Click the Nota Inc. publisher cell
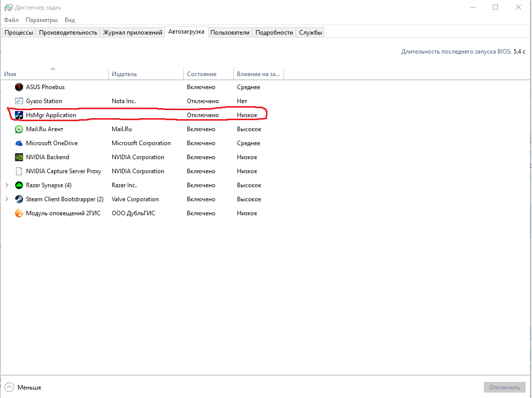 124,101
